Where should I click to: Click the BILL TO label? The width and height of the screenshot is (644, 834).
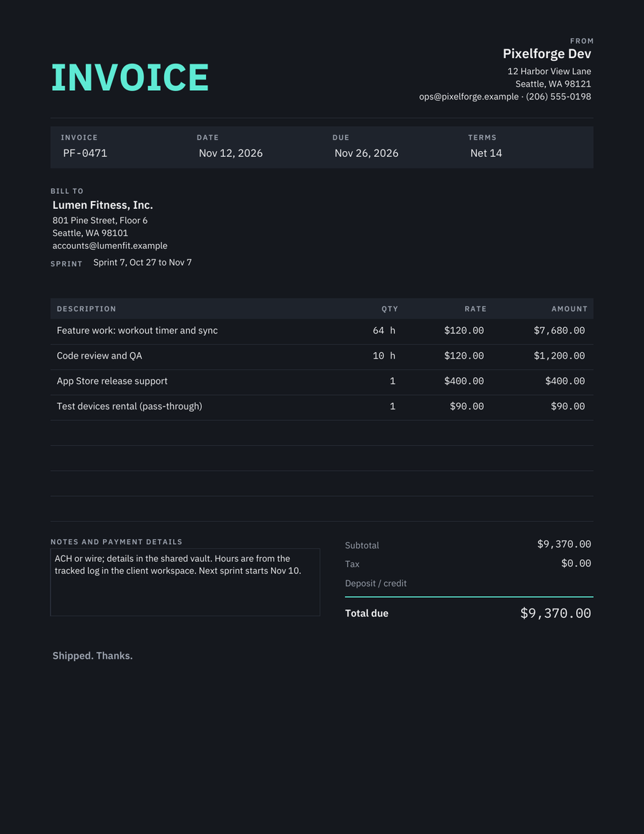pos(67,191)
